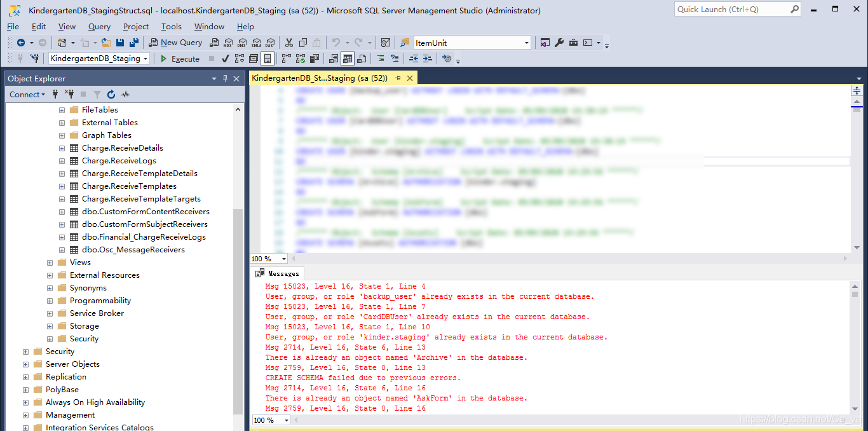Toggle Include Client Statistics
The image size is (868, 431).
point(315,58)
